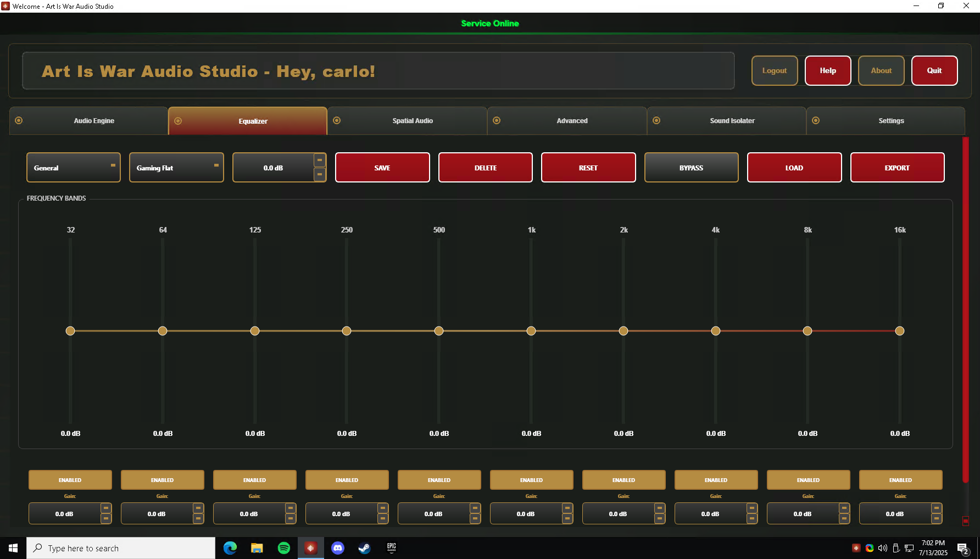Click the Logout button

(x=775, y=70)
